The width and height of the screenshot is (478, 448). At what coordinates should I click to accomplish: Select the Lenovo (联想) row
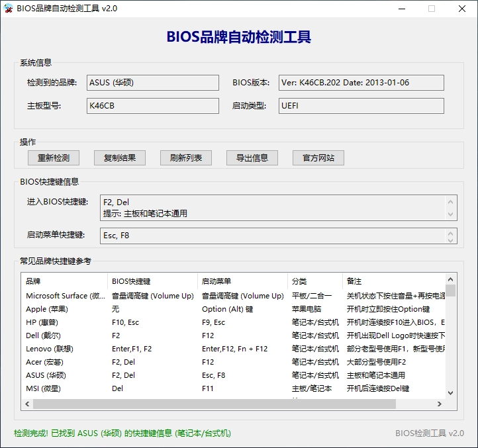pyautogui.click(x=233, y=349)
